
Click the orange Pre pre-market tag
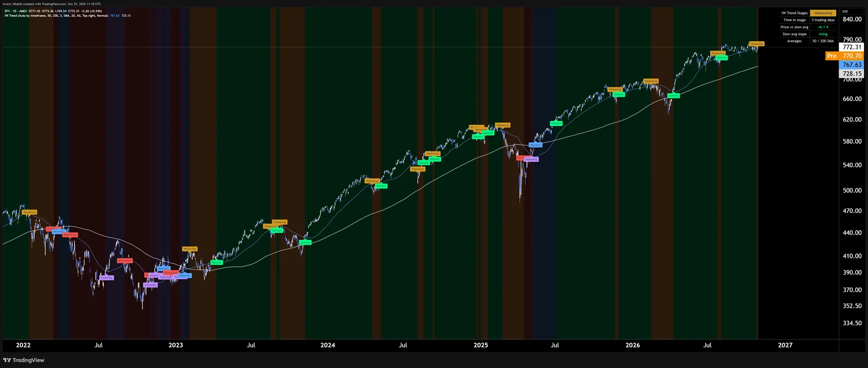[832, 56]
